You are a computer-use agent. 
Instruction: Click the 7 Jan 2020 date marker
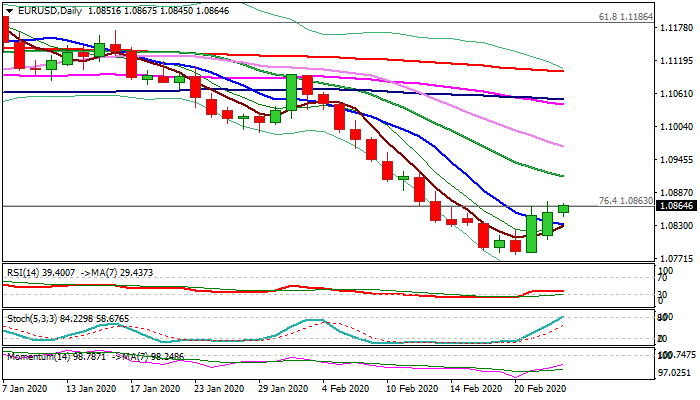(25, 388)
